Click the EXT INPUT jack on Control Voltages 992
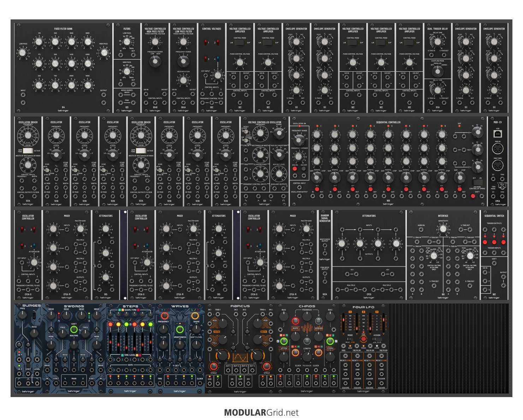The width and height of the screenshot is (523, 420). [x=206, y=76]
